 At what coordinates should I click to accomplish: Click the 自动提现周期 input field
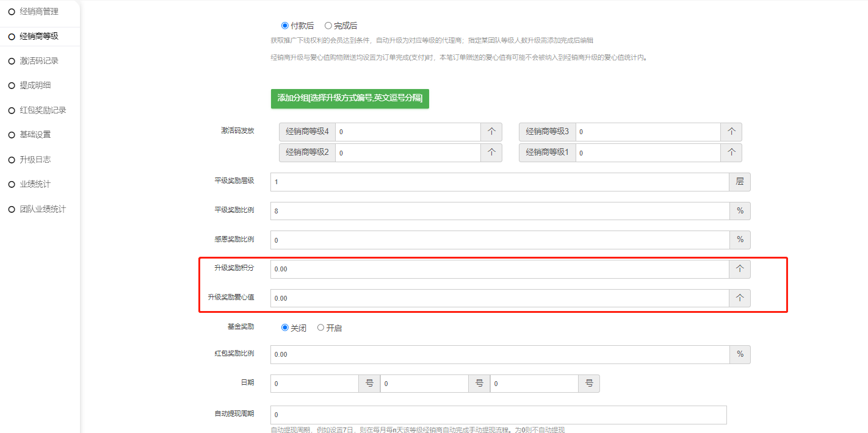pyautogui.click(x=498, y=415)
